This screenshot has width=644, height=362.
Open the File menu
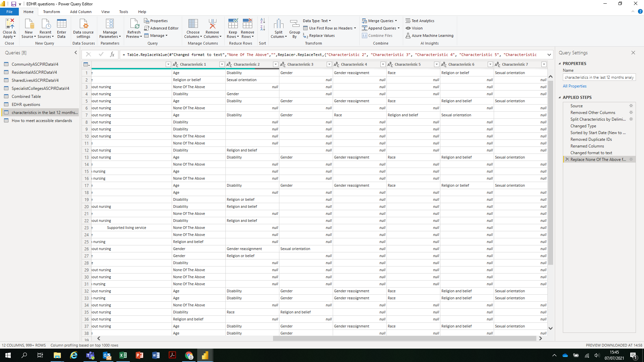pos(9,12)
